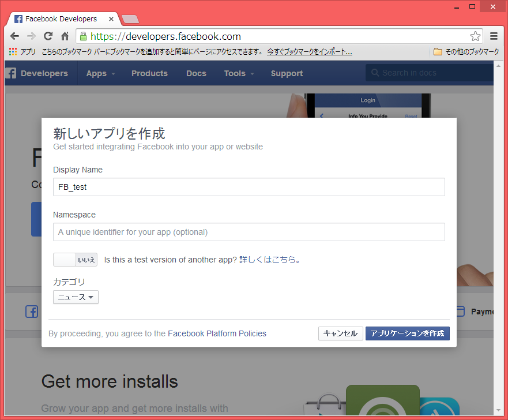The image size is (508, 420).
Task: Click the Search in docs field
Action: pyautogui.click(x=430, y=73)
